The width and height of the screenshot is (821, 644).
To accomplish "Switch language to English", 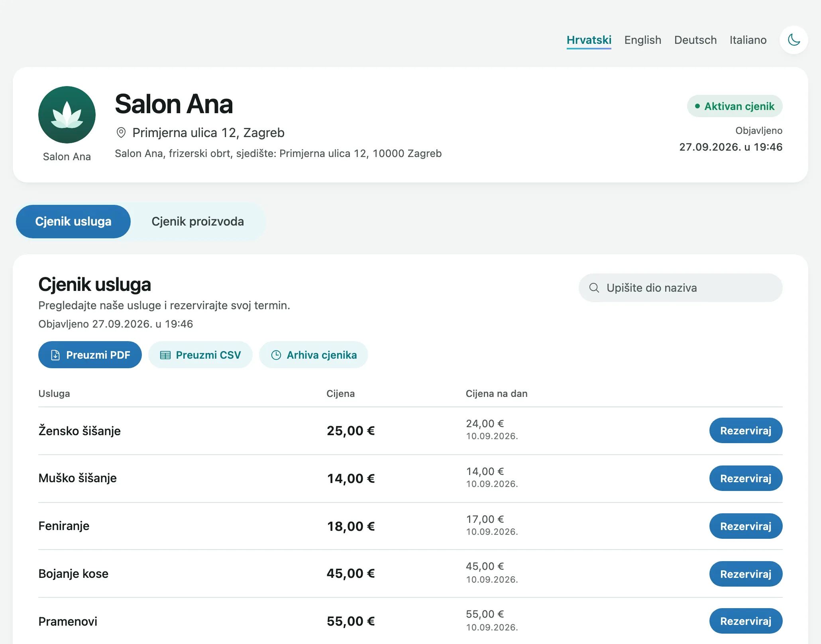I will [642, 40].
